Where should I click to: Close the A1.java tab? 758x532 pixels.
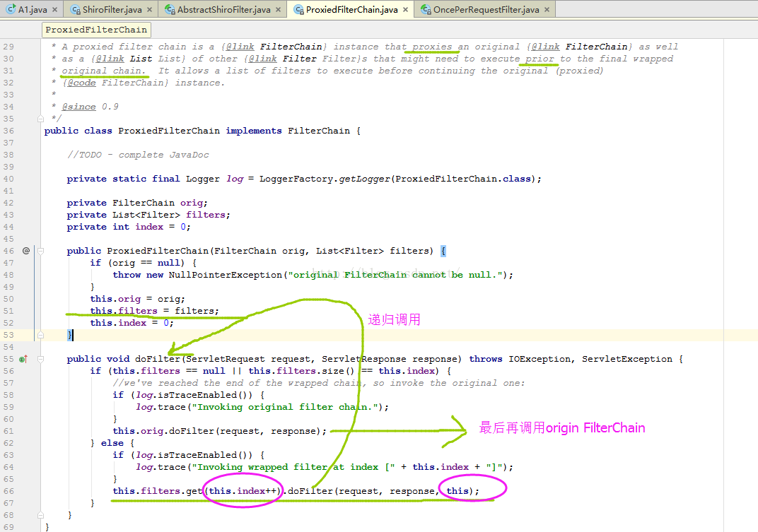[x=54, y=10]
